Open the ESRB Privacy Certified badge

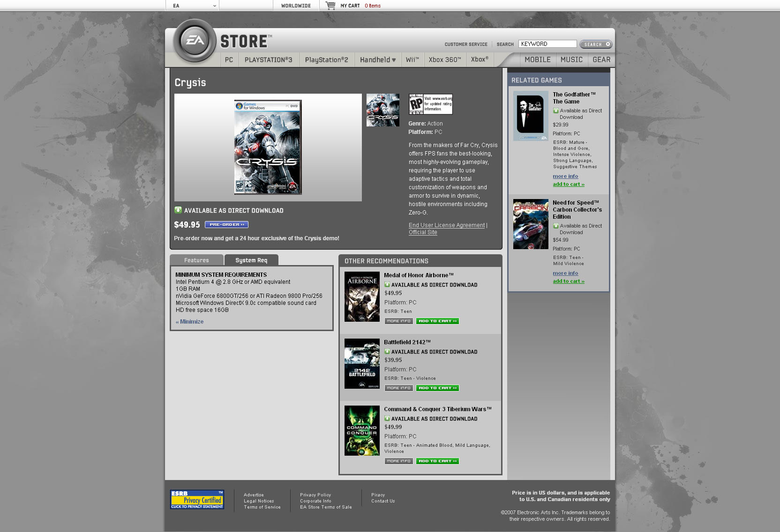[x=197, y=500]
